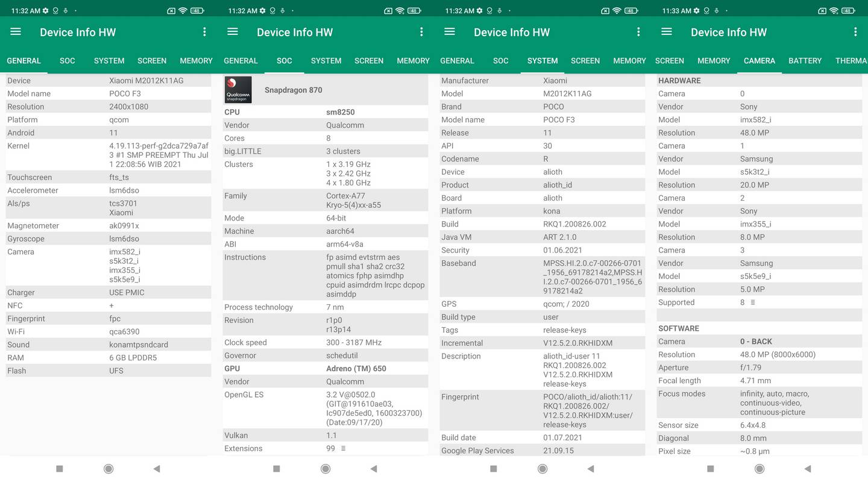Select the active CAMERA tab
This screenshot has width=868, height=482.
(759, 61)
